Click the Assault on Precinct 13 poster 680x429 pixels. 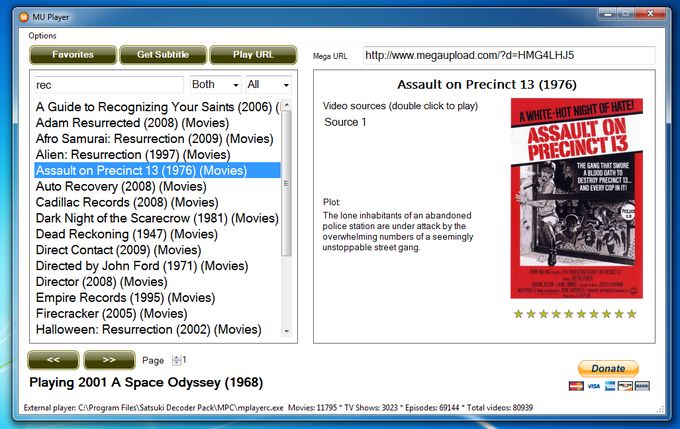[x=576, y=198]
